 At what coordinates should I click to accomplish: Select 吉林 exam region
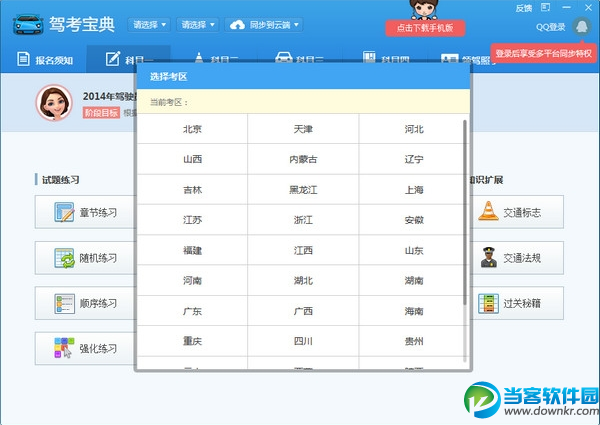[192, 189]
